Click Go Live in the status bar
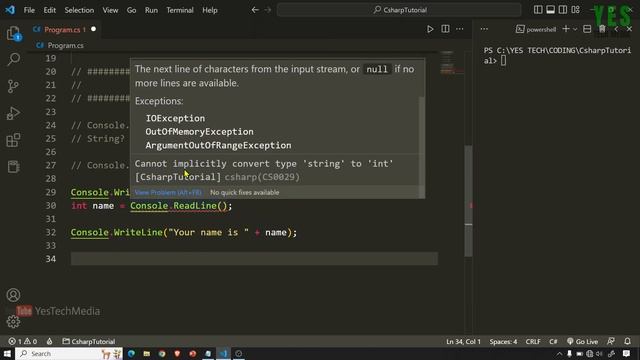The height and width of the screenshot is (360, 640). coord(582,341)
